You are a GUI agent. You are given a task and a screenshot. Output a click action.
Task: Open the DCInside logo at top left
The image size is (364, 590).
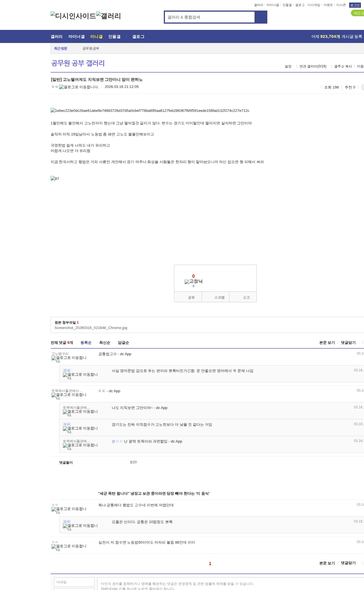point(73,16)
